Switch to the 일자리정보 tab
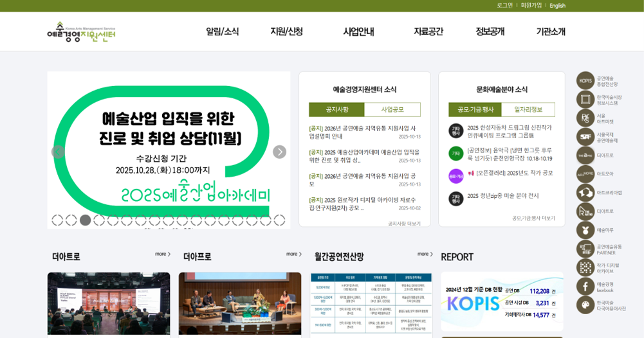 click(528, 110)
